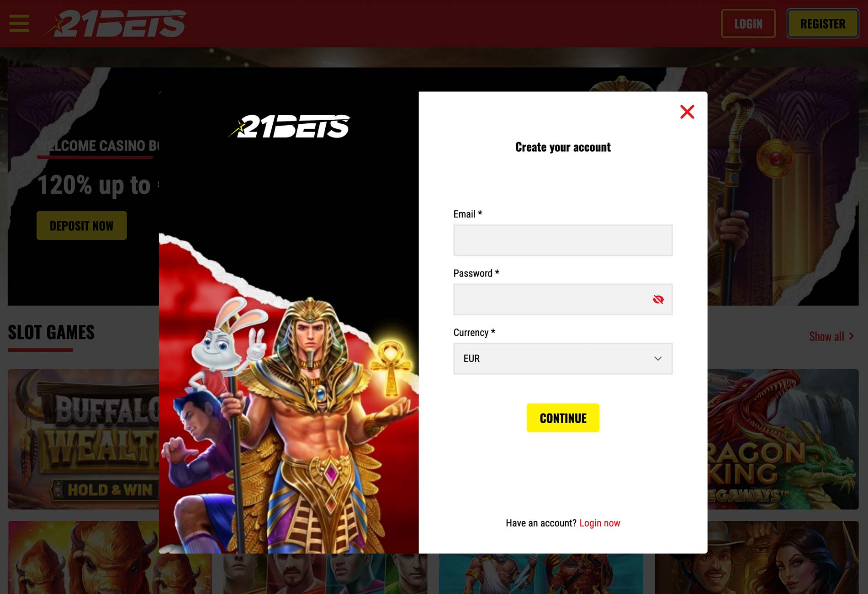Image resolution: width=868 pixels, height=594 pixels.
Task: Click the 21Bets logo in header
Action: 115,23
